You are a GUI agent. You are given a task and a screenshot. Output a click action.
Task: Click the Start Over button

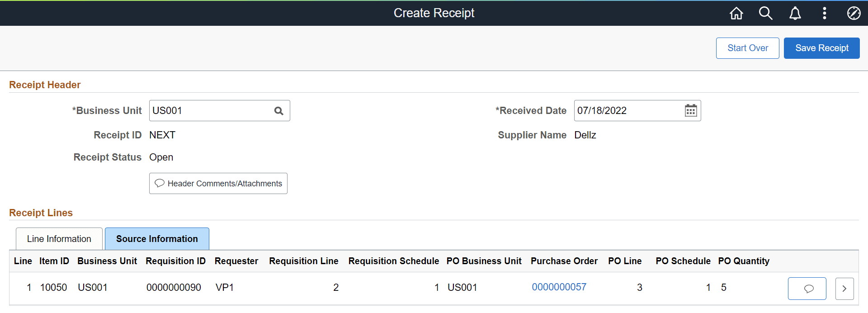click(x=747, y=48)
